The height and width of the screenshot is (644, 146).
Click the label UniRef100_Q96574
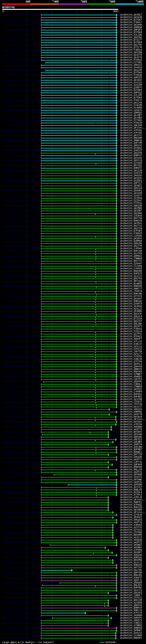click(131, 445)
